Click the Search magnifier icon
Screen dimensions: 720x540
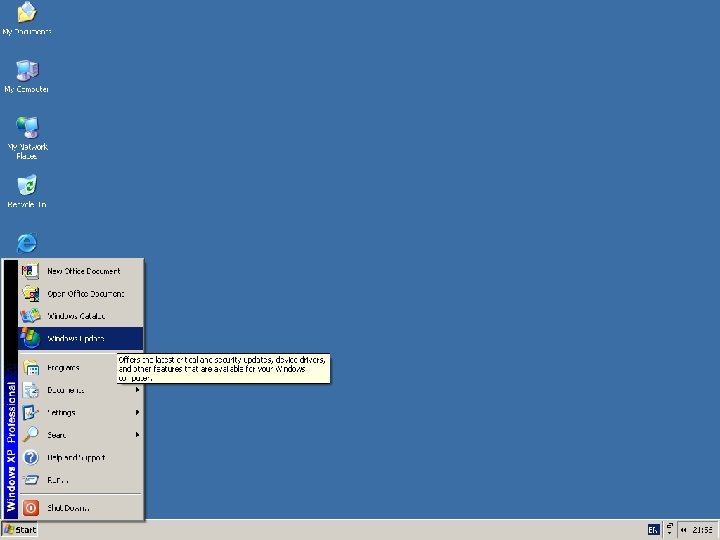point(31,434)
